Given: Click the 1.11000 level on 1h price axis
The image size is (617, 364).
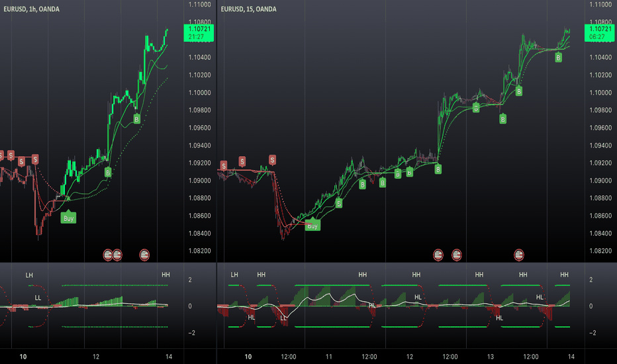Looking at the screenshot, I should click(x=199, y=5).
